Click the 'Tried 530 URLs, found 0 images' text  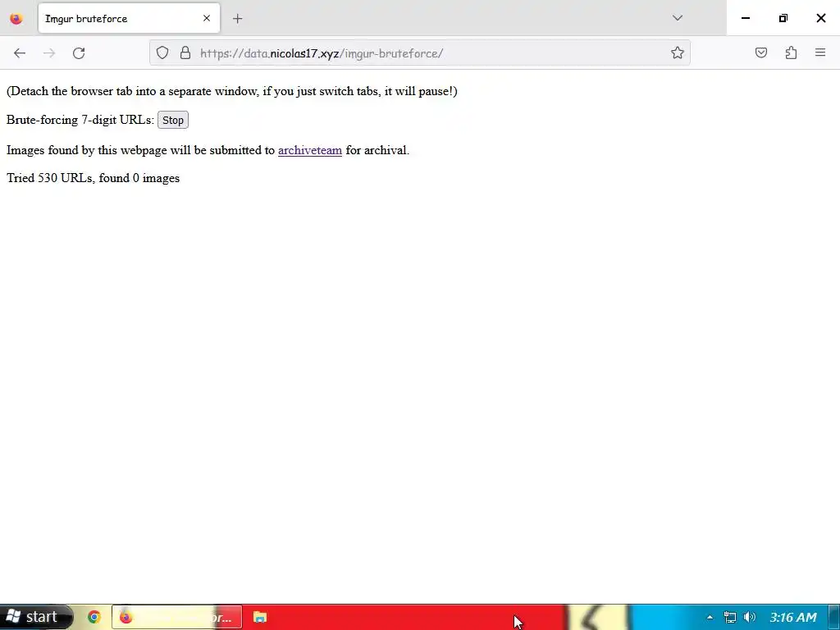click(94, 178)
